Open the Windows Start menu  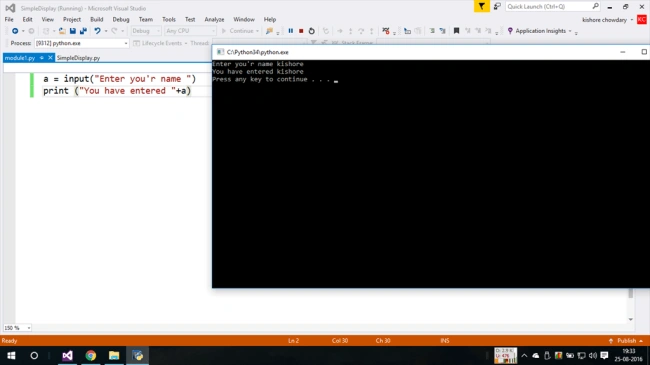(x=11, y=355)
